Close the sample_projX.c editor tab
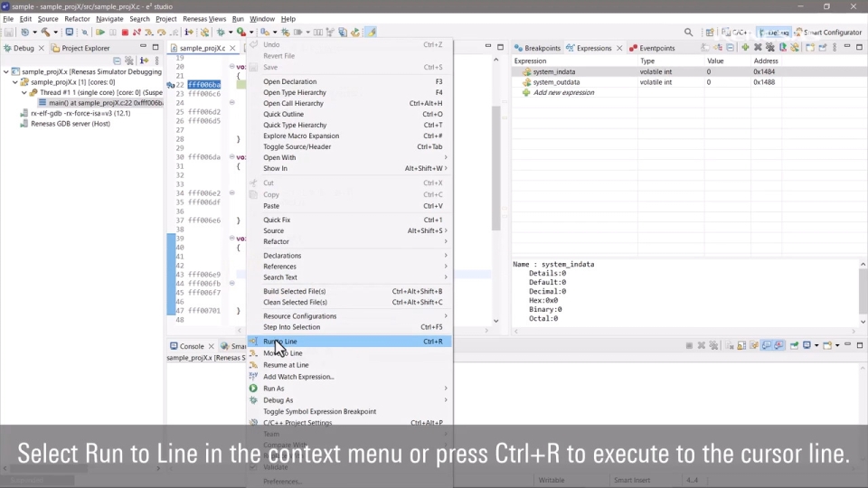868x488 pixels. 232,48
